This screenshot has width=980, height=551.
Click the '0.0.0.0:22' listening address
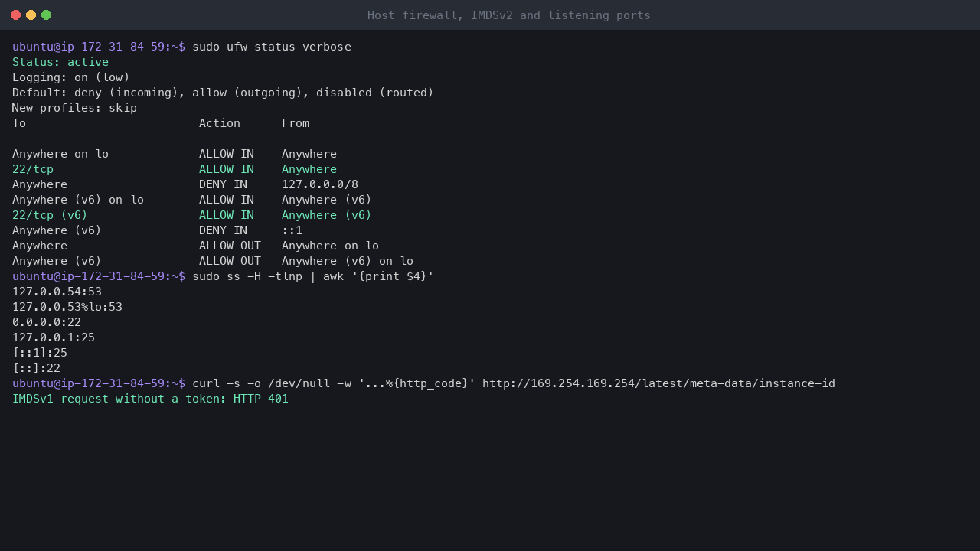[47, 322]
